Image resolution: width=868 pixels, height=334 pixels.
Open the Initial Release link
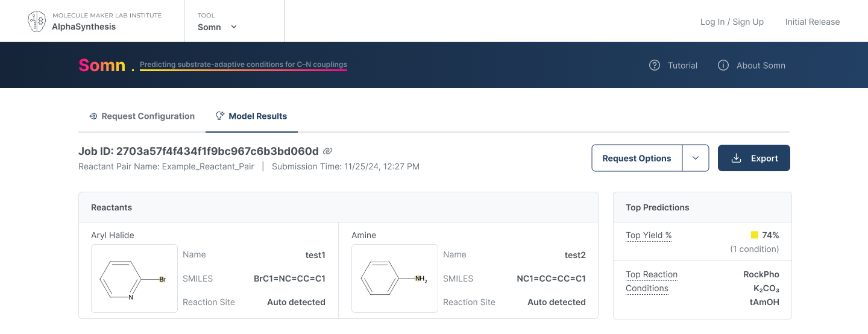[813, 22]
